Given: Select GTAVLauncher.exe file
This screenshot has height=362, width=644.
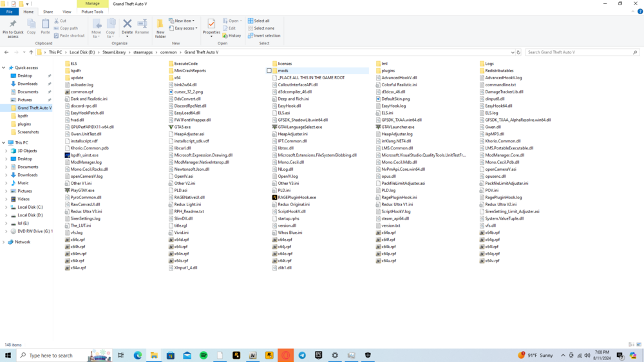Looking at the screenshot, I should point(395,127).
